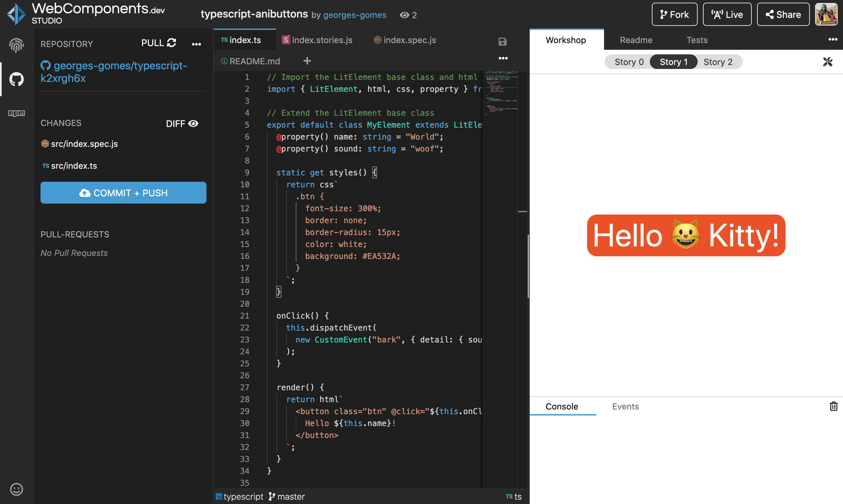Open the ellipsis menu beside Tests
Viewport: 843px width, 504px height.
832,39
